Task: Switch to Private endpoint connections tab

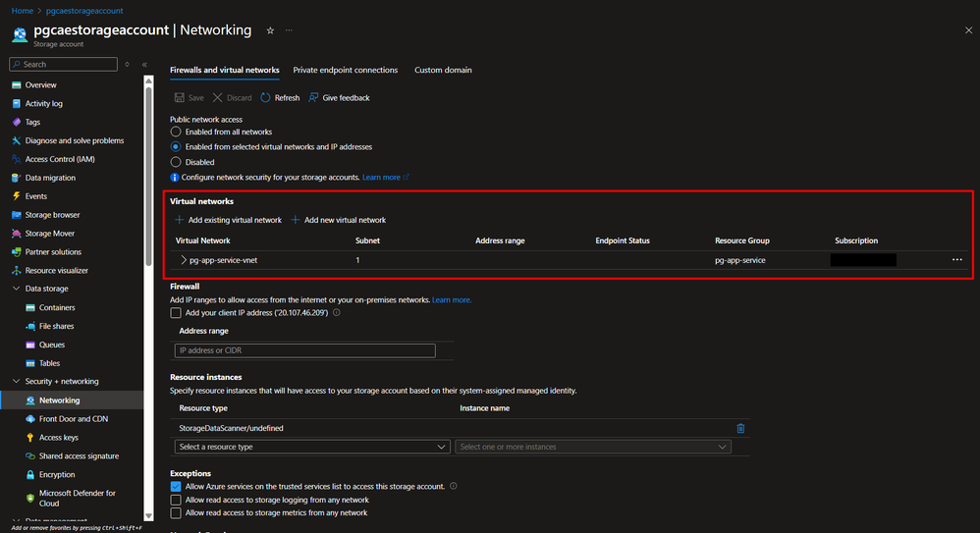Action: tap(345, 70)
